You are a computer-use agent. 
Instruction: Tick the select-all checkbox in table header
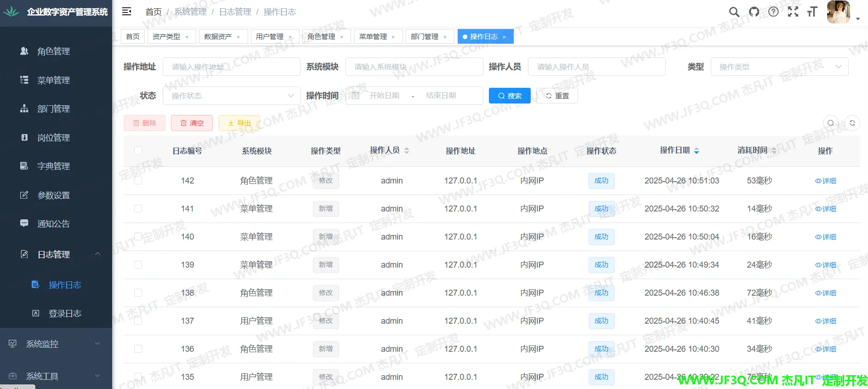click(138, 151)
